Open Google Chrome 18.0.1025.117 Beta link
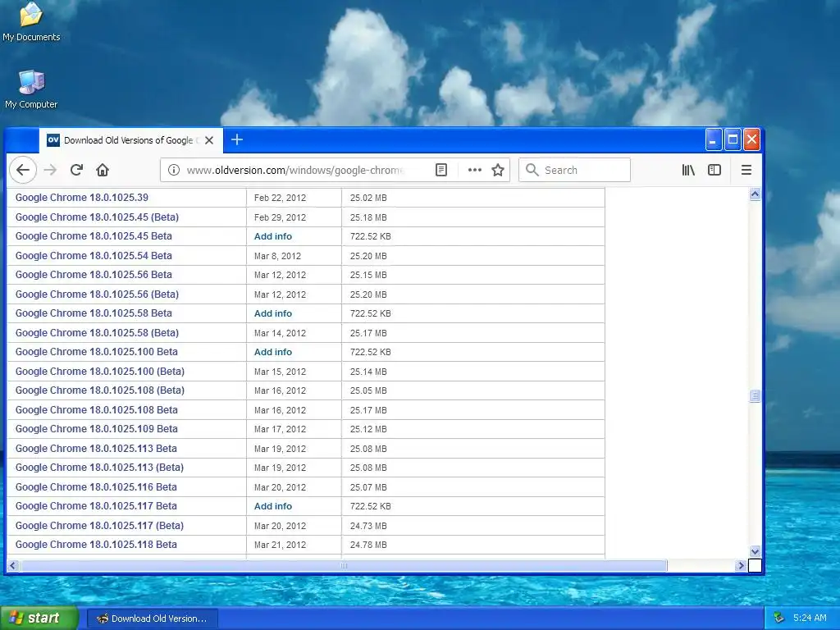The height and width of the screenshot is (630, 840). click(96, 506)
